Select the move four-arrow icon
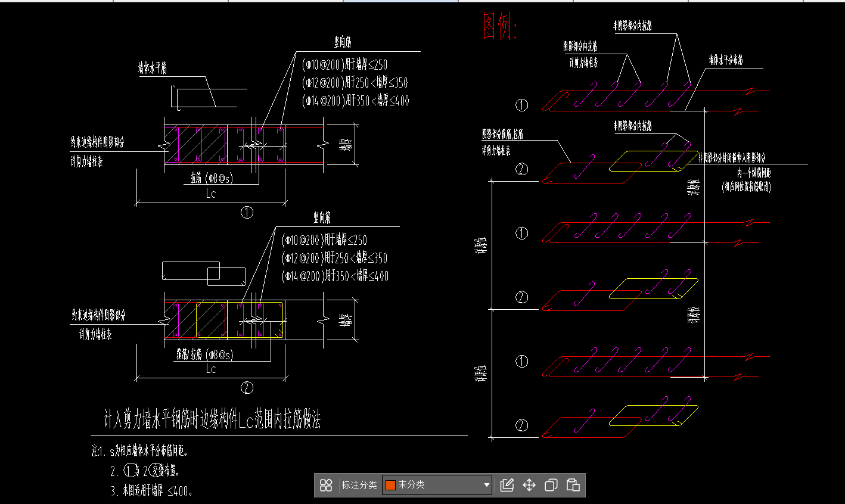The height and width of the screenshot is (504, 845). click(529, 485)
